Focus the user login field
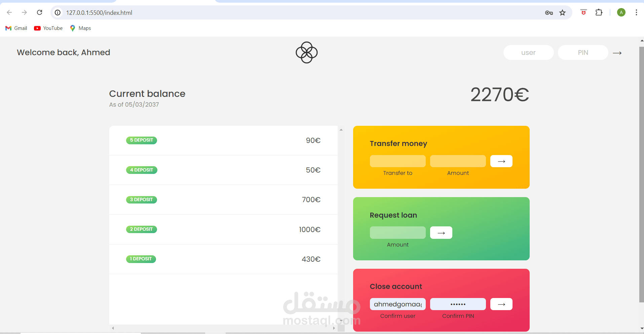 coord(528,52)
